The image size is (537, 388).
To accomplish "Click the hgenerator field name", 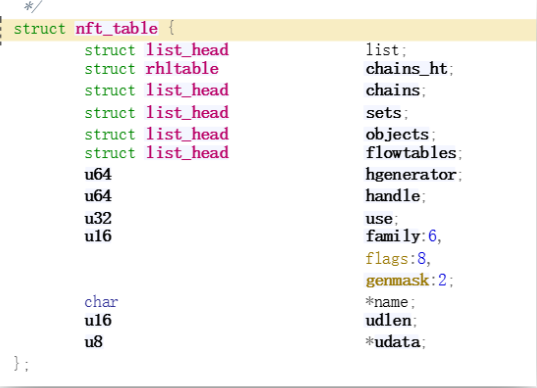I will coord(411,175).
